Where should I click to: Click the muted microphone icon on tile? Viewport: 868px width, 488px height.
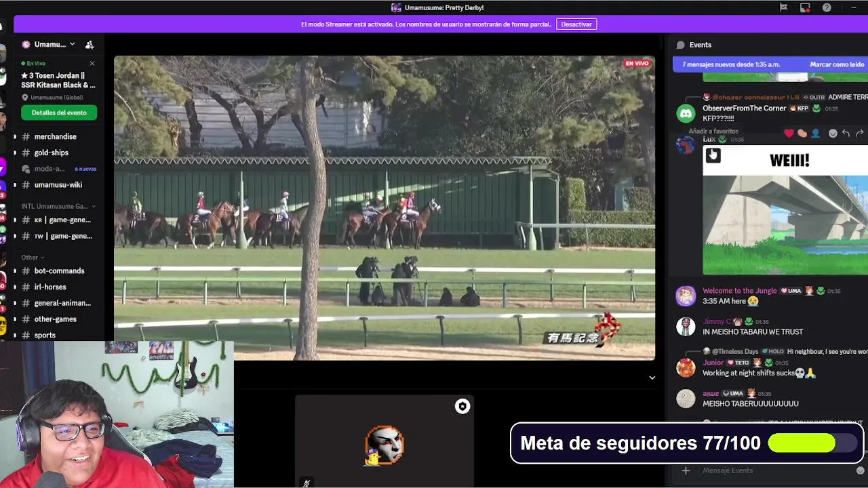click(x=307, y=483)
